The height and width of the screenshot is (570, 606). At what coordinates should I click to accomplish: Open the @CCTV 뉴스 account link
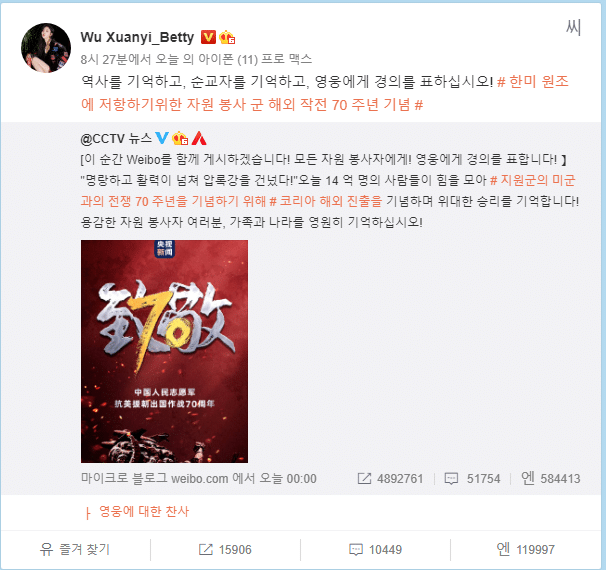pos(116,138)
